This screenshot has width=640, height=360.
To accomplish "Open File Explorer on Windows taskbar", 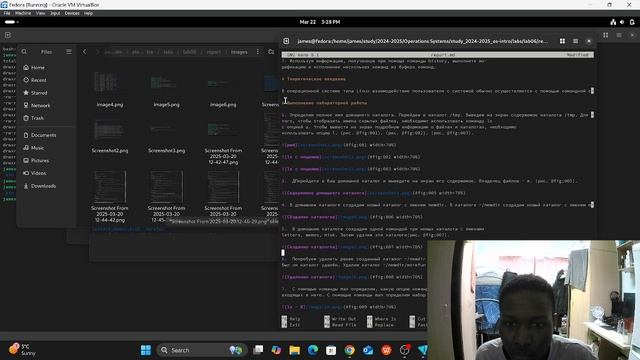I will (294, 350).
